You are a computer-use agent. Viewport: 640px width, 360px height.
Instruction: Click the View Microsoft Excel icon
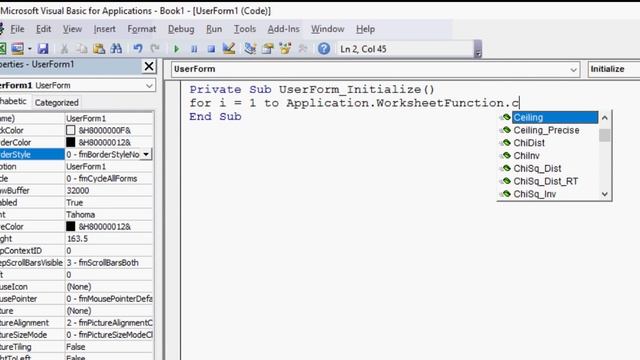point(2,49)
